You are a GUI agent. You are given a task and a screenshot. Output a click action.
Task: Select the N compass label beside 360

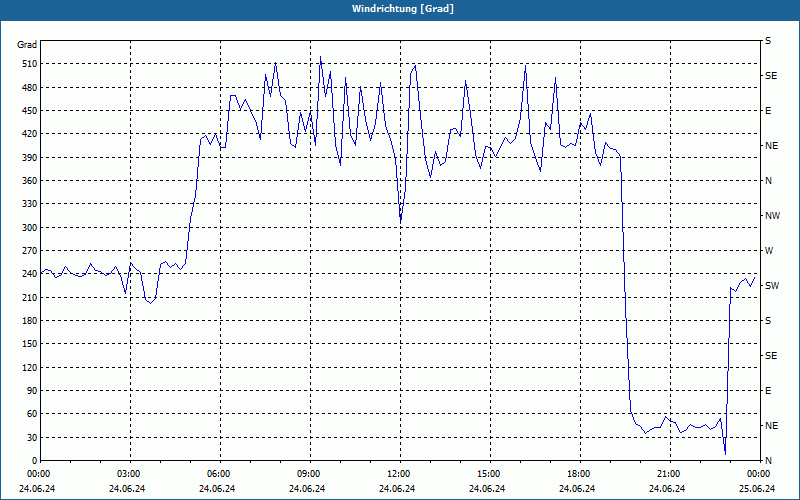768,181
